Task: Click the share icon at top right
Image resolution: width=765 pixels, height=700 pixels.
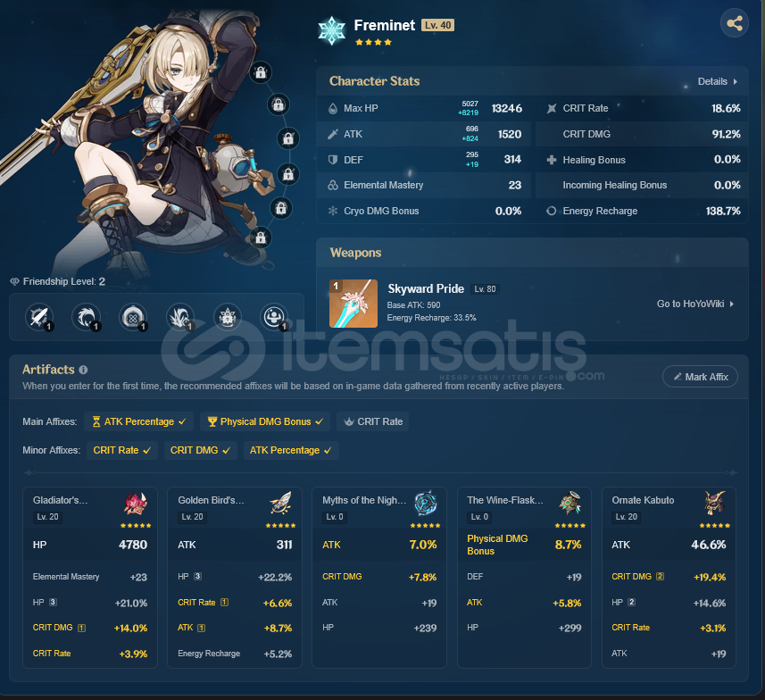Action: (735, 23)
